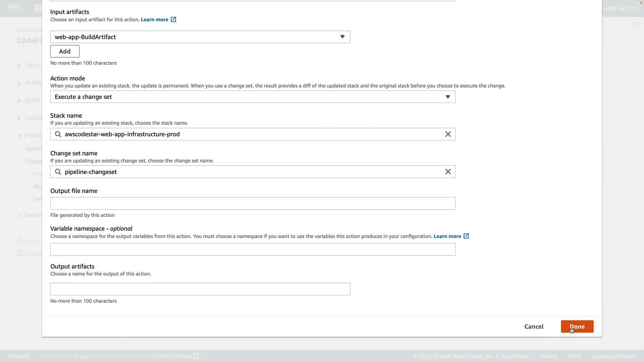Click the search icon in Change set name field
The height and width of the screenshot is (362, 644).
(x=58, y=172)
